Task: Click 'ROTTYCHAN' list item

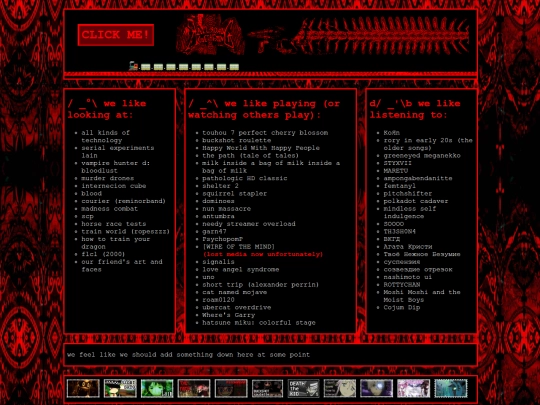Action: tap(402, 284)
